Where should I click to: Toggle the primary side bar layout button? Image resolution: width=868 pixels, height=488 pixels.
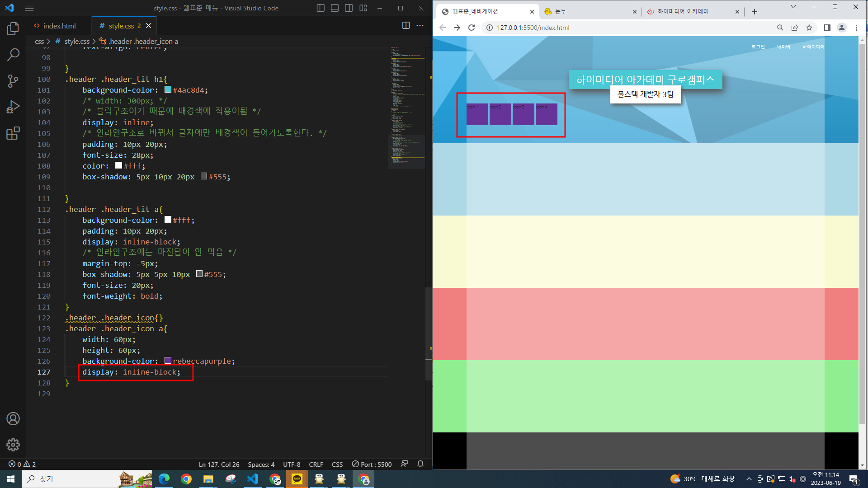[321, 8]
